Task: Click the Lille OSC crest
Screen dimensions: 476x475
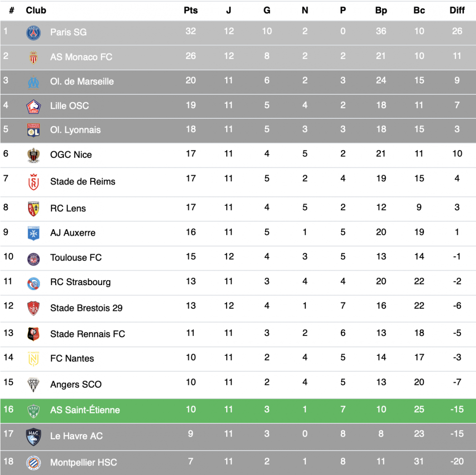Action: tap(34, 107)
